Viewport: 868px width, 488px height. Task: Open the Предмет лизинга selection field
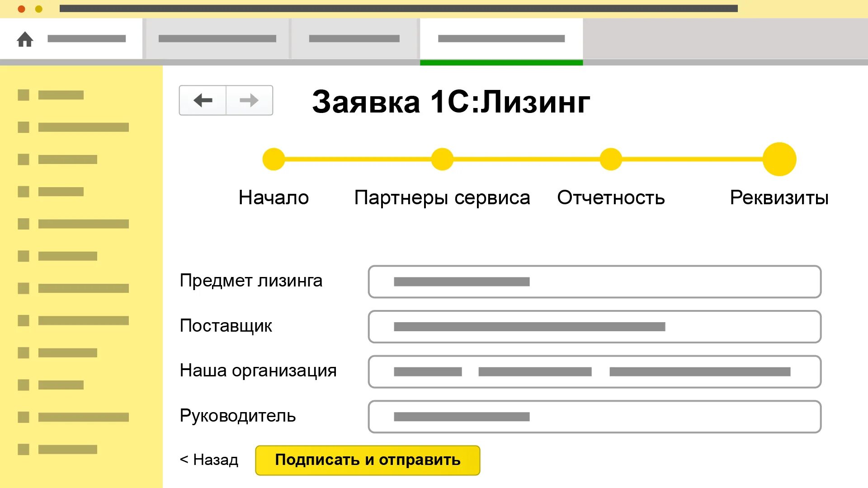pyautogui.click(x=594, y=282)
